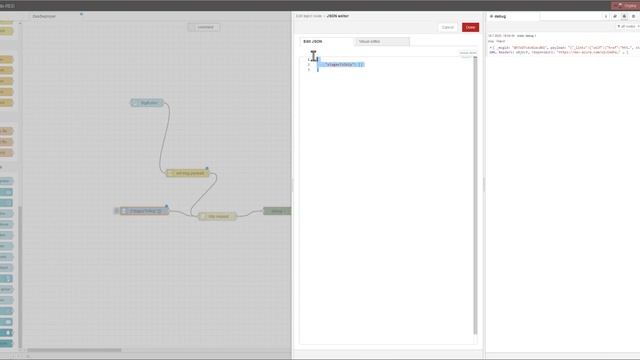
Task: Select the comment node on canvas
Action: [x=204, y=27]
